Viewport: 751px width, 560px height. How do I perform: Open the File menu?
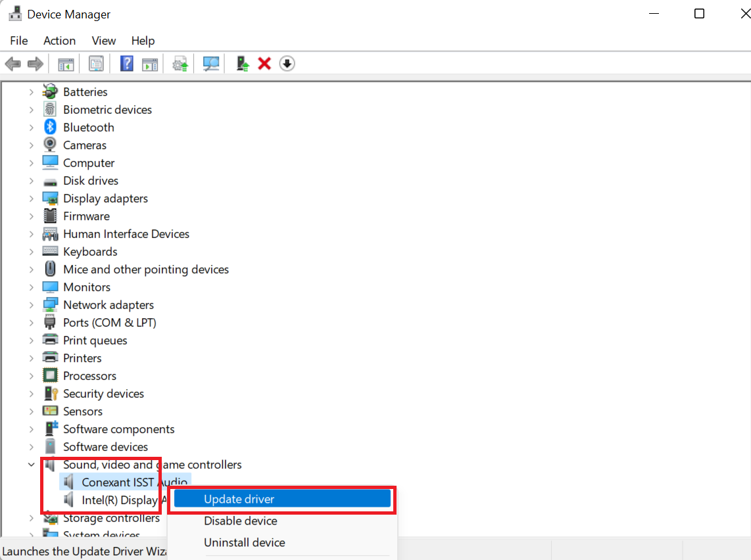coord(18,41)
